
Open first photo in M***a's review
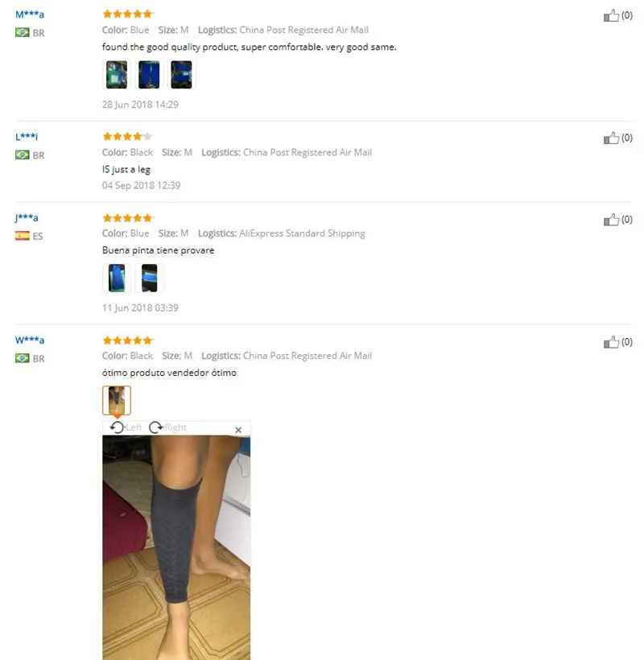tap(117, 75)
